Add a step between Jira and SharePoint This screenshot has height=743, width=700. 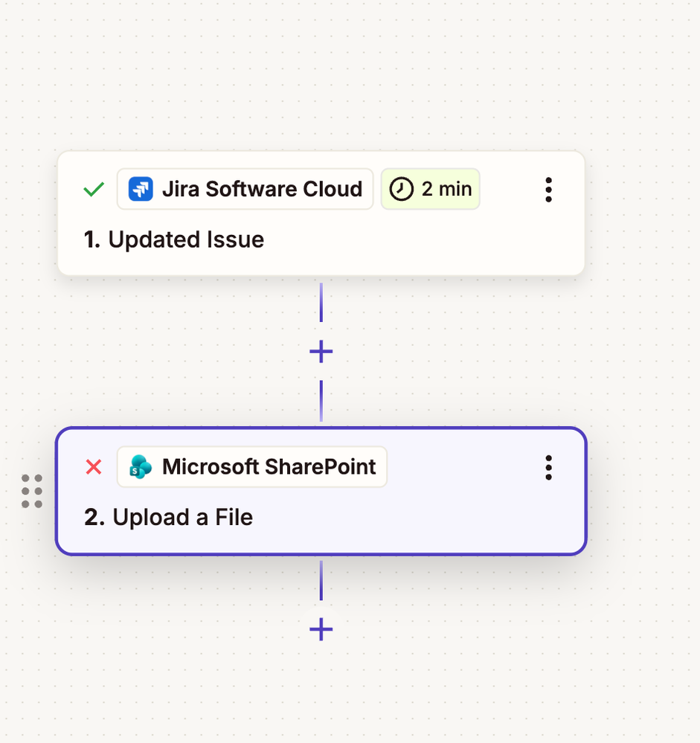click(321, 351)
